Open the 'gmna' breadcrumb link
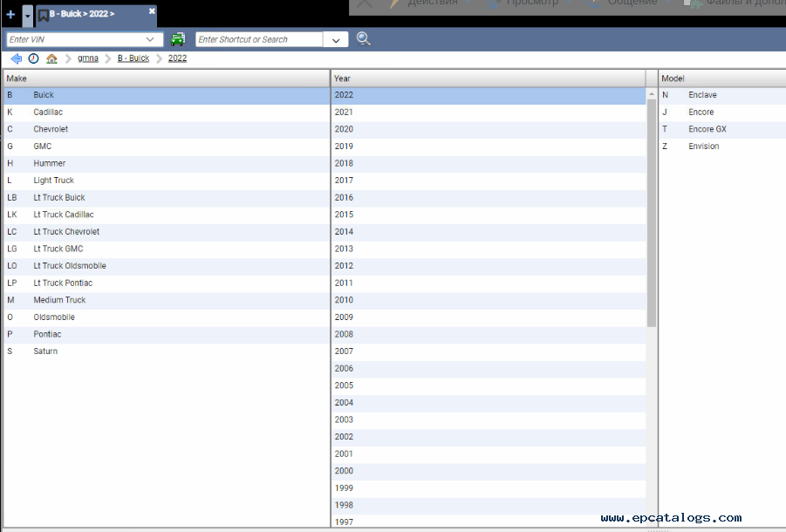The width and height of the screenshot is (786, 532). [x=88, y=58]
